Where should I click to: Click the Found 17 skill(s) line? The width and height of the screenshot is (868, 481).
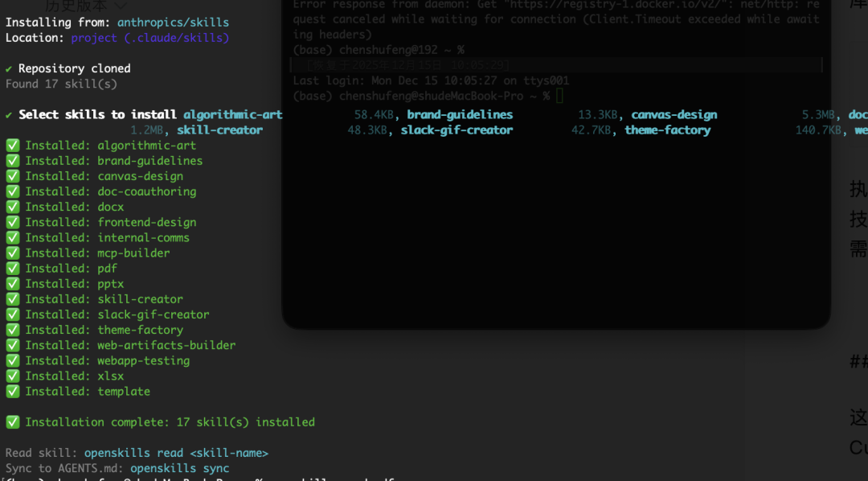61,84
